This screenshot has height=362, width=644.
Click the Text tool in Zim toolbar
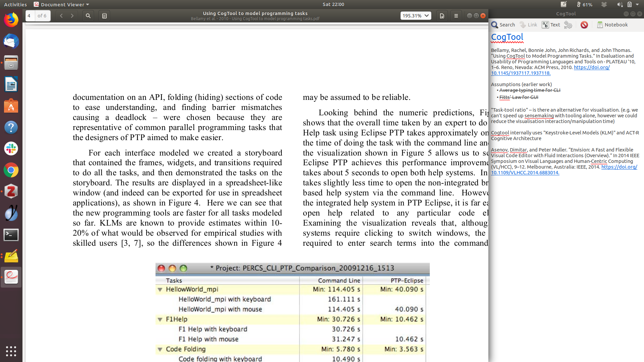click(551, 25)
